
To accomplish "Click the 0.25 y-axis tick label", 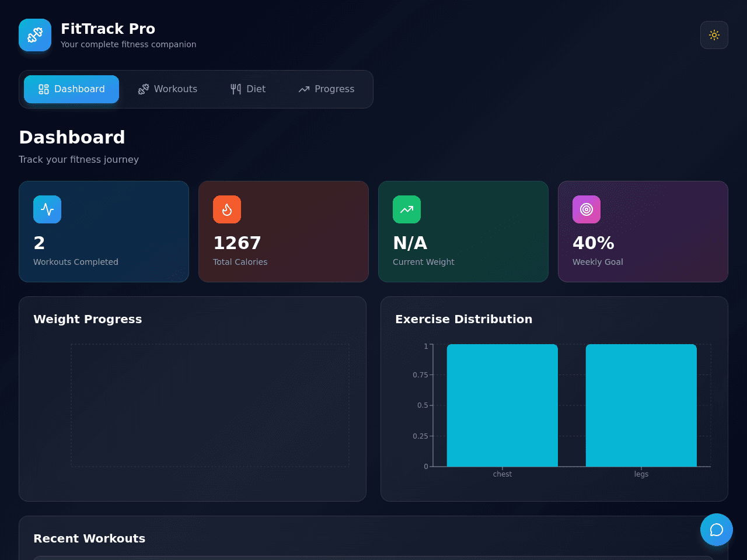I will pyautogui.click(x=420, y=436).
